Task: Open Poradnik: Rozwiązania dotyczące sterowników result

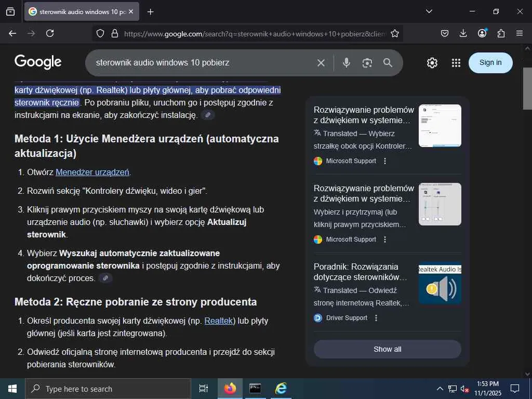Action: pos(361,272)
